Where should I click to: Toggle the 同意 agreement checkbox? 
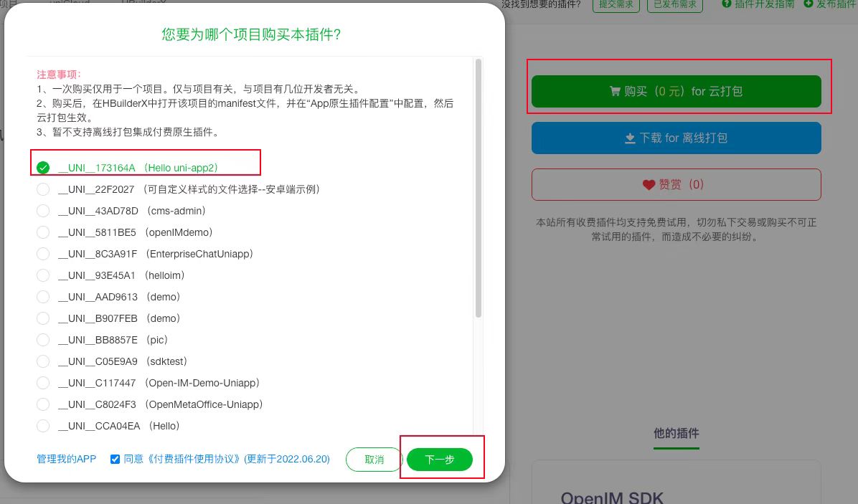[115, 459]
